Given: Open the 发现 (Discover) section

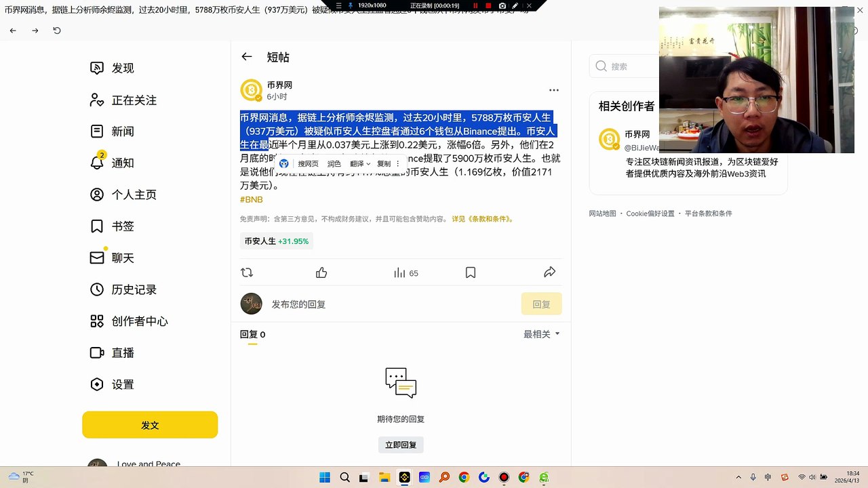Looking at the screenshot, I should [x=113, y=68].
